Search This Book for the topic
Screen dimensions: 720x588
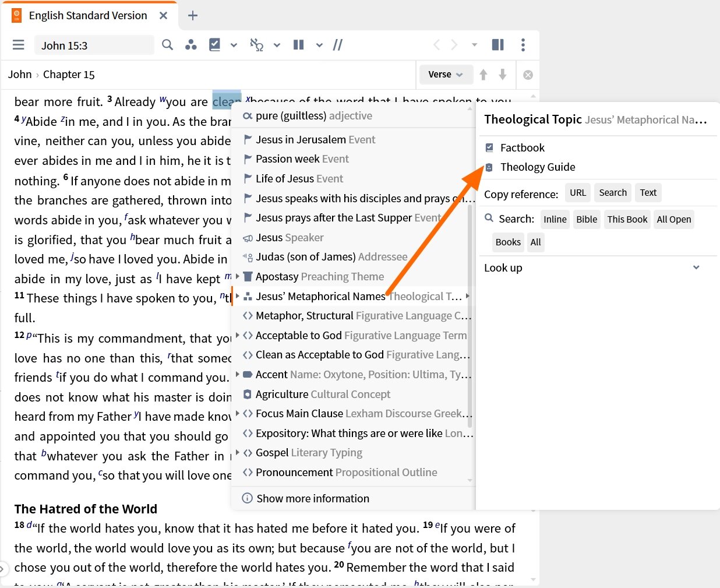pyautogui.click(x=627, y=220)
